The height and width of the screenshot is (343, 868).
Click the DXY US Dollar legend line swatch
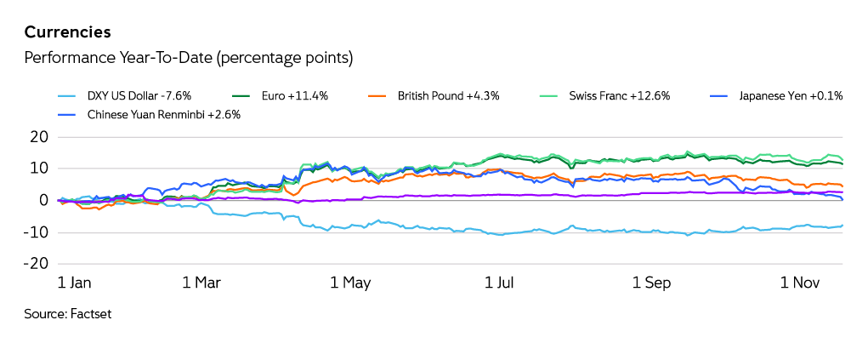(x=68, y=96)
